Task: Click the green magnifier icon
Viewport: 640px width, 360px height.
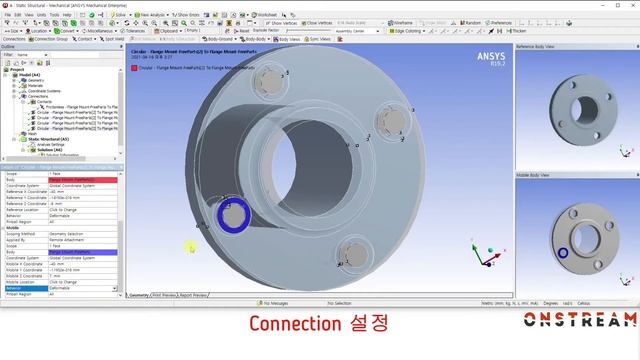Action: 184,23
